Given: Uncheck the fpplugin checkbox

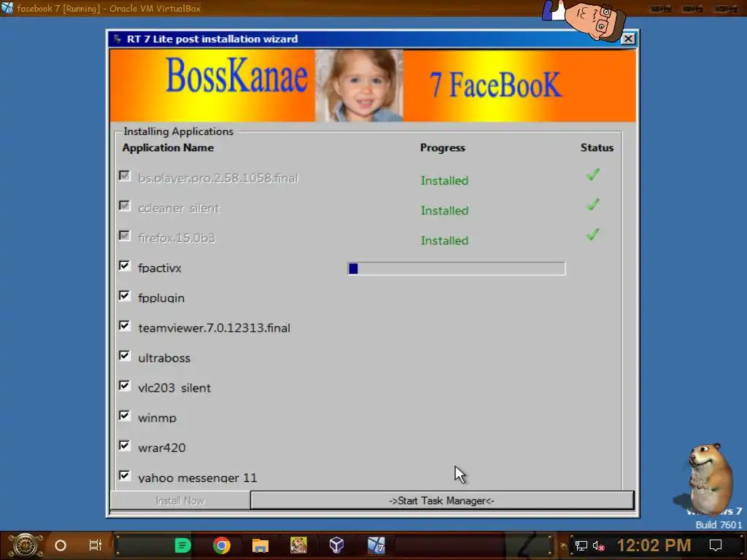Looking at the screenshot, I should pos(124,296).
